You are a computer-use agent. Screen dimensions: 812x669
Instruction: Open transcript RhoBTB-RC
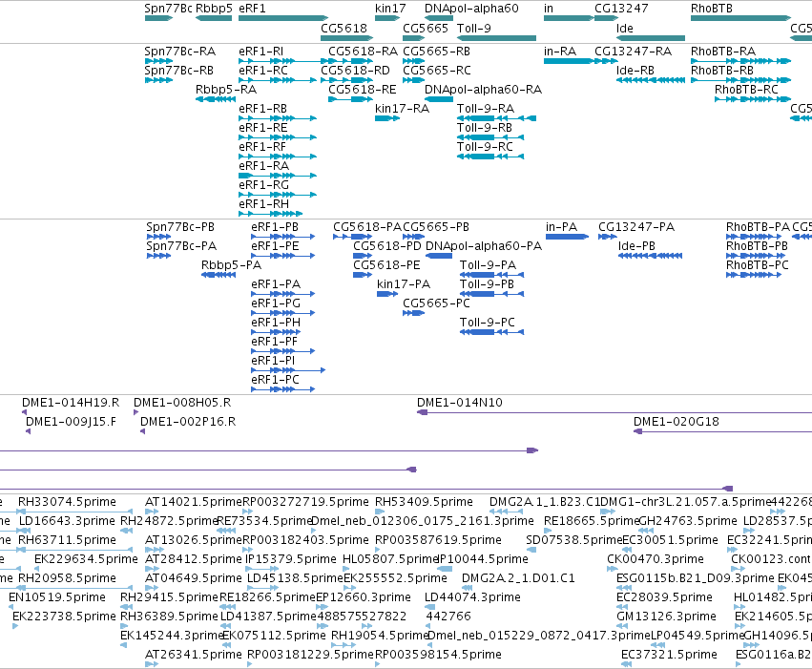pos(753,99)
